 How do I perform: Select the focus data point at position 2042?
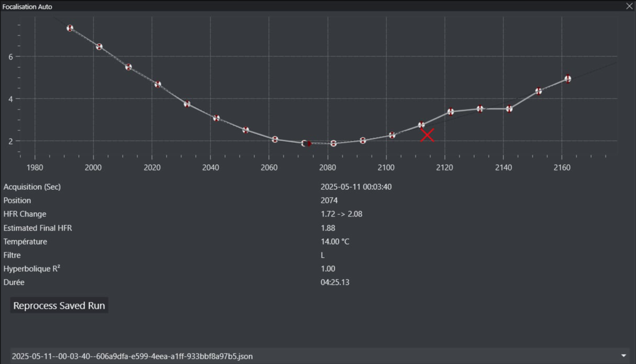pyautogui.click(x=216, y=118)
